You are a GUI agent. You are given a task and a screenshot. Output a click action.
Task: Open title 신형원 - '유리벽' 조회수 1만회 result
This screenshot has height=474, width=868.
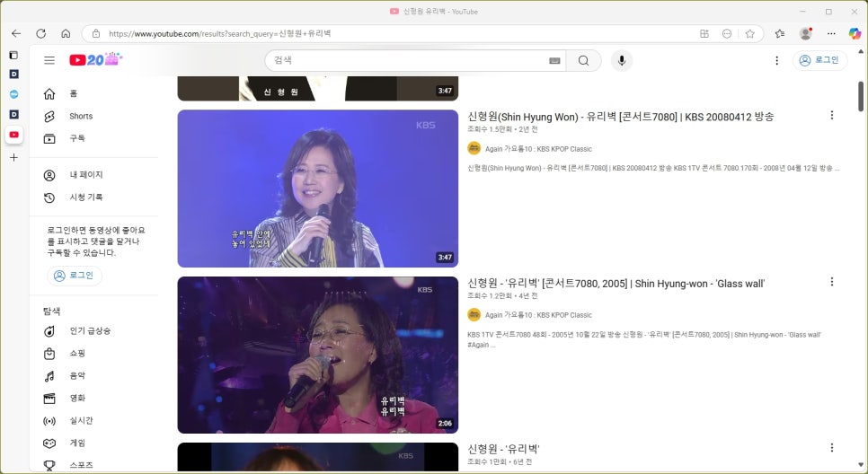(x=504, y=449)
